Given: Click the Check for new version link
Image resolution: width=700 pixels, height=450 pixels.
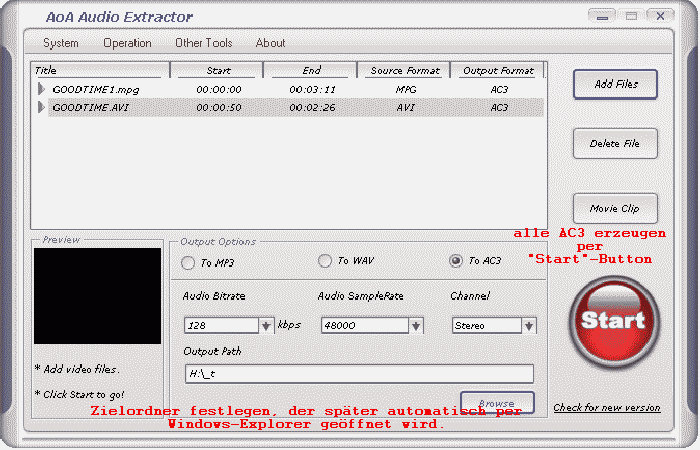Looking at the screenshot, I should [x=607, y=408].
